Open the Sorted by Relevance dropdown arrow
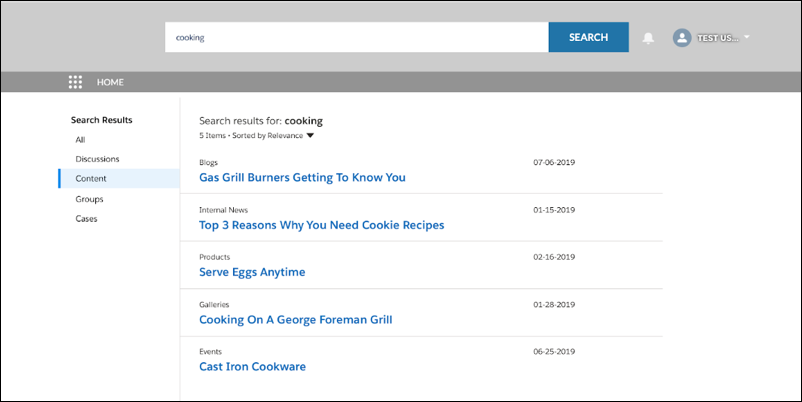Image resolution: width=802 pixels, height=402 pixels. coord(310,136)
